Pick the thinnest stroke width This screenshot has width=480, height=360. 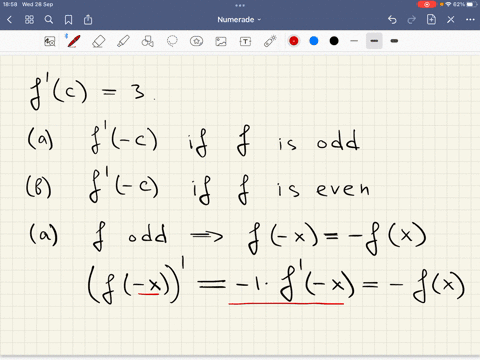click(x=354, y=41)
